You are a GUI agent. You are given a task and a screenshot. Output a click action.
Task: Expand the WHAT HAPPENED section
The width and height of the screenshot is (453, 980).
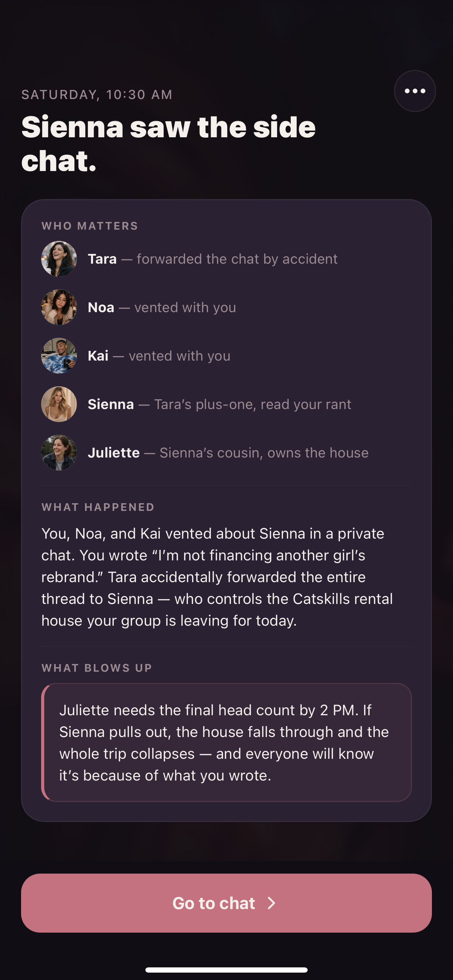pos(98,507)
